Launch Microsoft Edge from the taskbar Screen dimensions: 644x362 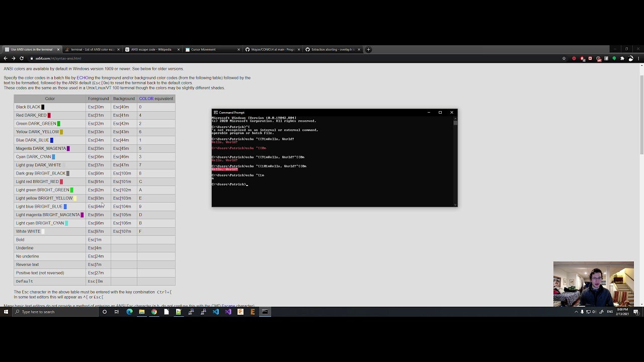(129, 312)
